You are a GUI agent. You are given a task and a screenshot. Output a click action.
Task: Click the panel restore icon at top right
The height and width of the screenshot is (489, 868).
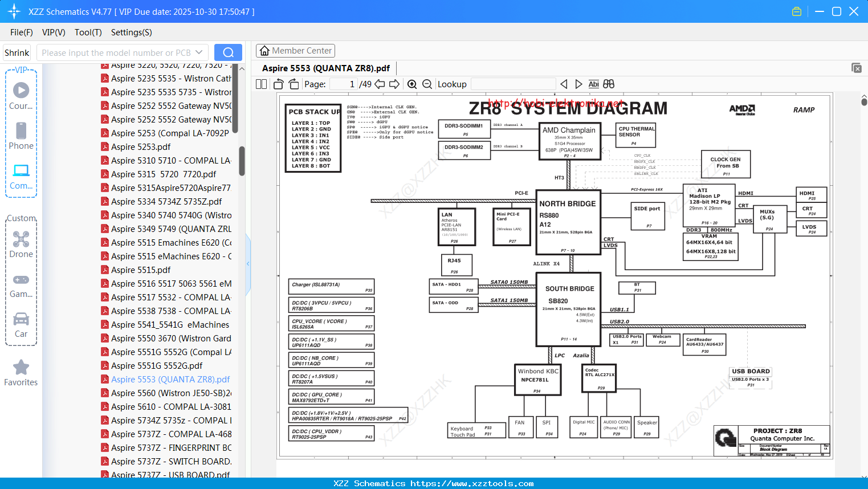click(x=857, y=68)
